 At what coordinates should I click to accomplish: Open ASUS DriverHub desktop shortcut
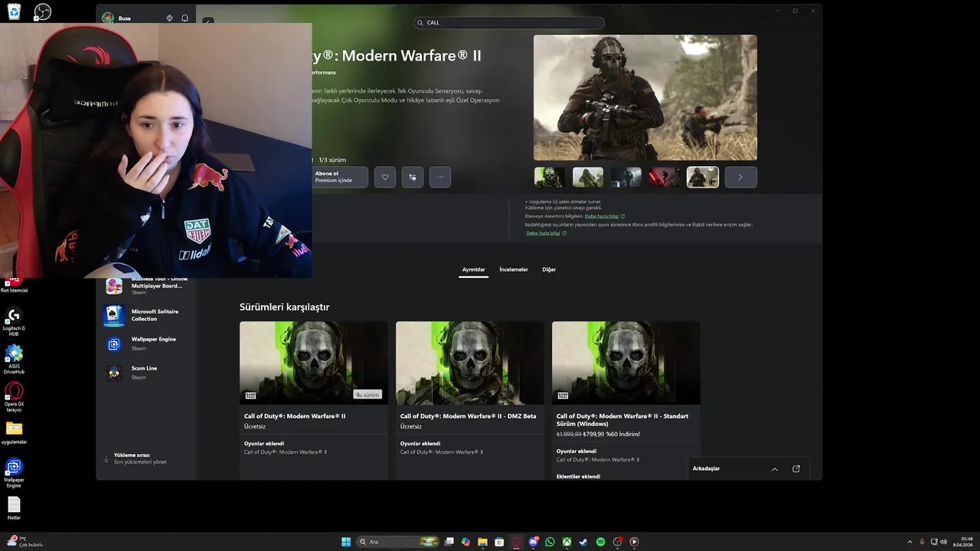click(x=14, y=360)
